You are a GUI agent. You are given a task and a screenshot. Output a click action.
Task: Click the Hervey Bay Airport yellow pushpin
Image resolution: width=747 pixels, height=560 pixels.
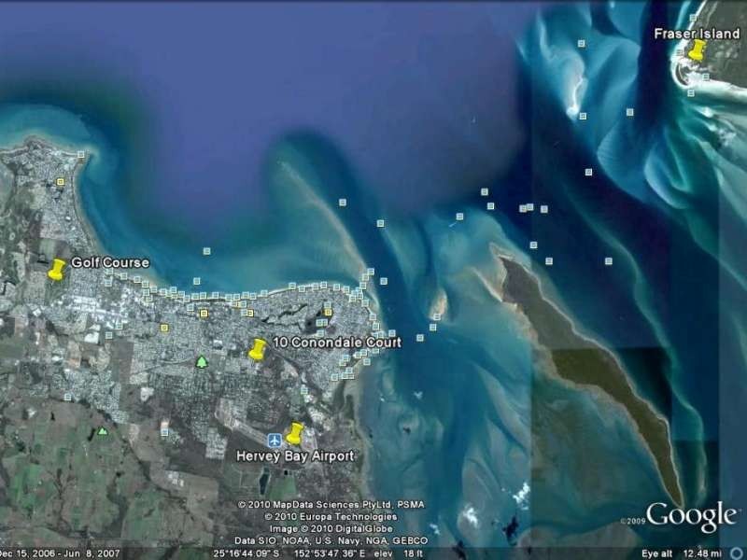click(295, 433)
